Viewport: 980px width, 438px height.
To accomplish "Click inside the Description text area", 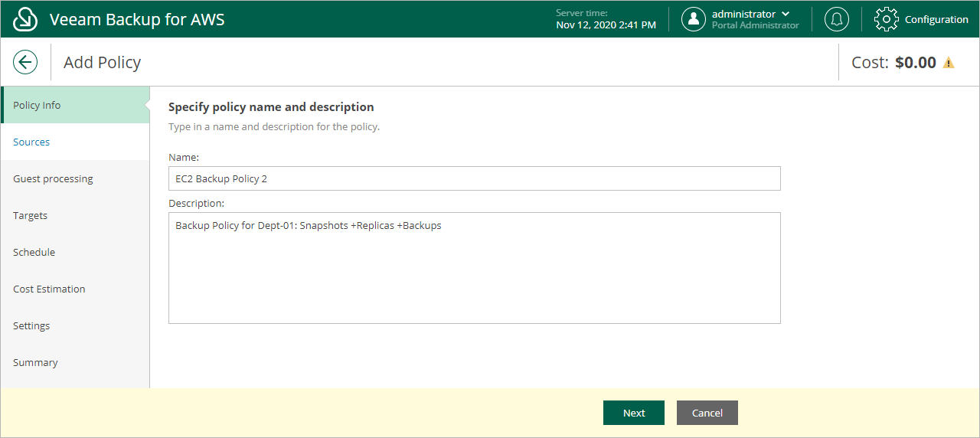I will [475, 268].
